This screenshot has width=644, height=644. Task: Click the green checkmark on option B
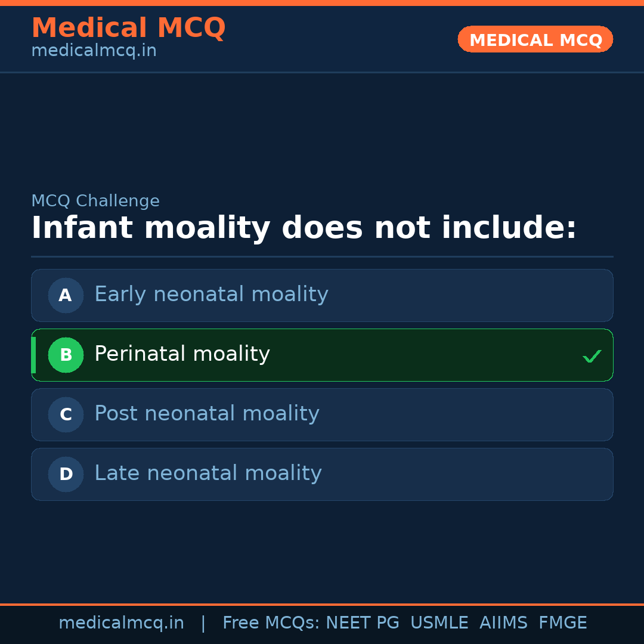point(592,356)
